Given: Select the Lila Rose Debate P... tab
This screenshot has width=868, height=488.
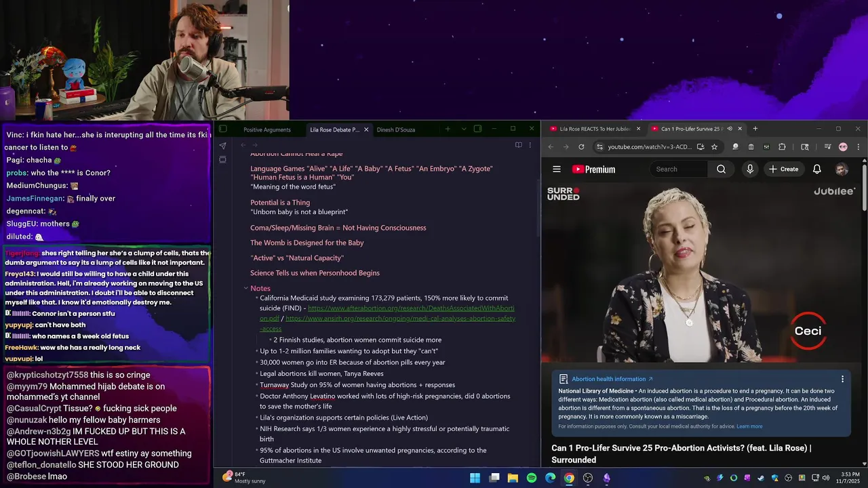Looking at the screenshot, I should click(334, 129).
